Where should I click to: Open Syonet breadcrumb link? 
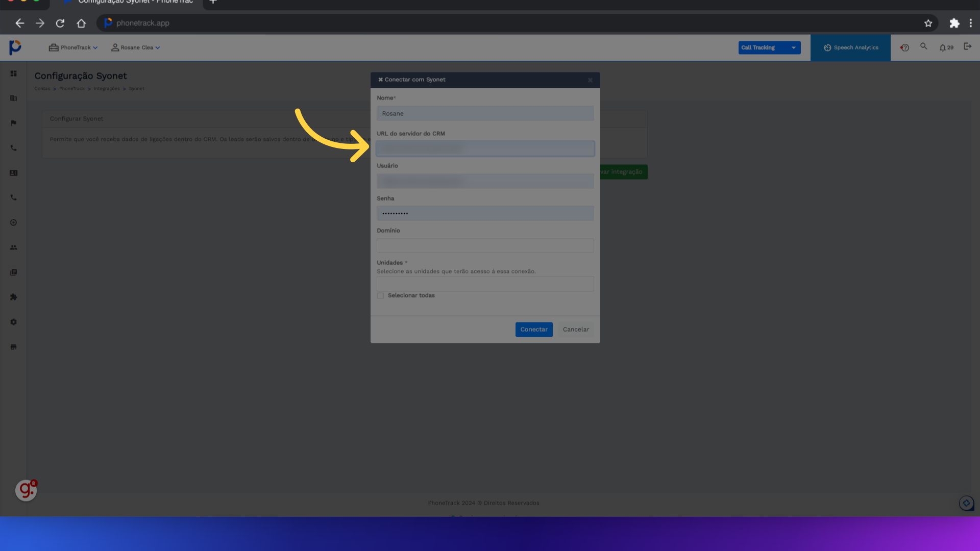coord(136,89)
